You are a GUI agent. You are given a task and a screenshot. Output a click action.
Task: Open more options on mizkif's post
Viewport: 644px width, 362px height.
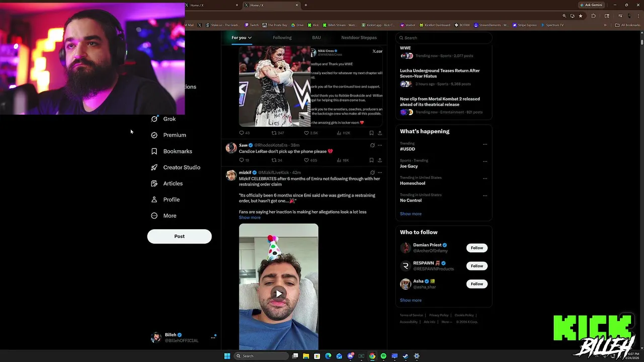pos(380,172)
